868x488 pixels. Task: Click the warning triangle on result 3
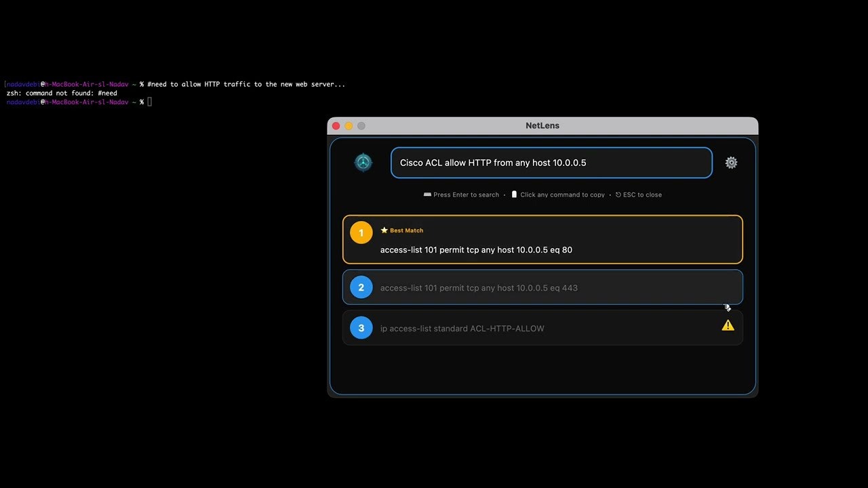pyautogui.click(x=728, y=325)
